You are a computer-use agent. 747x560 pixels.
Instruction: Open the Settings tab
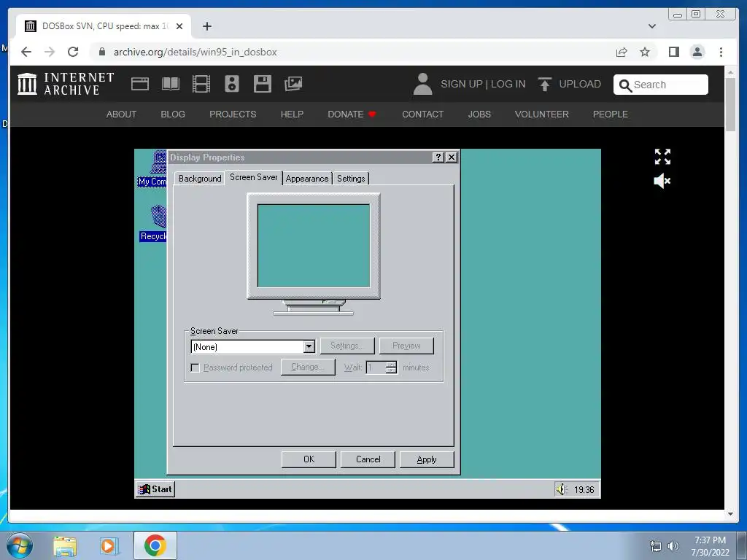(351, 179)
